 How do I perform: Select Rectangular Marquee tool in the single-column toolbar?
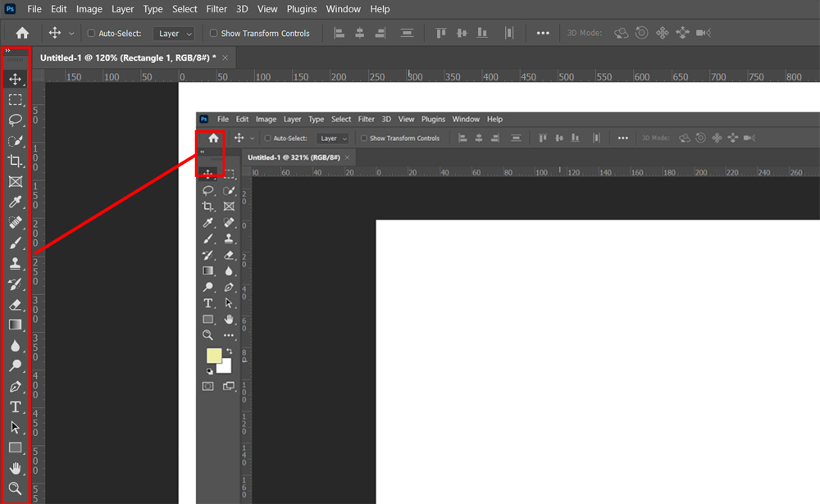click(x=15, y=99)
